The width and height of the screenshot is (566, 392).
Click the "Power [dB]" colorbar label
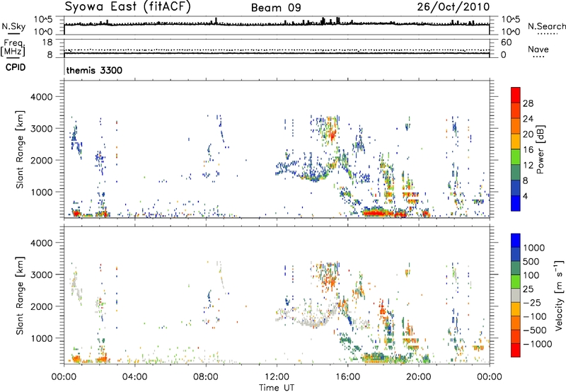540,149
